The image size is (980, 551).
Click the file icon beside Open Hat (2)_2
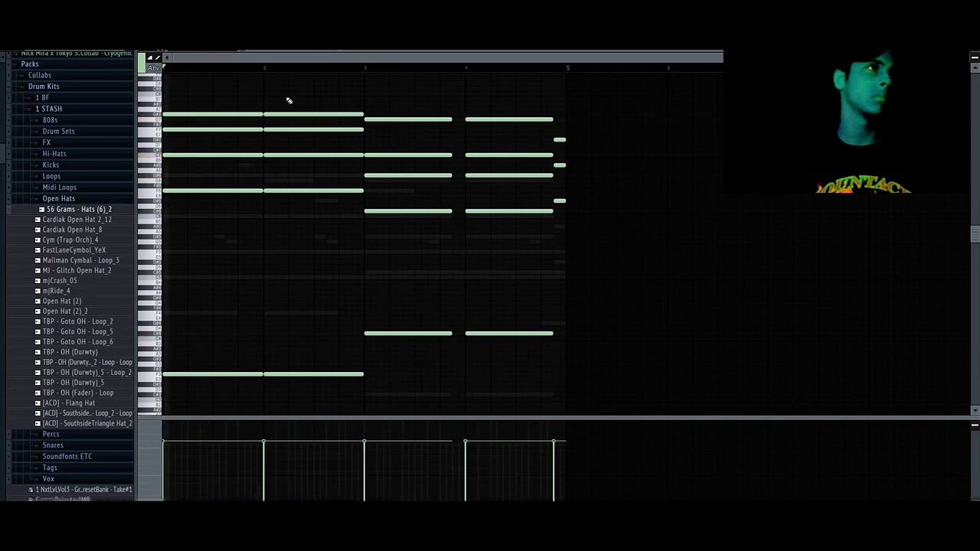[38, 311]
